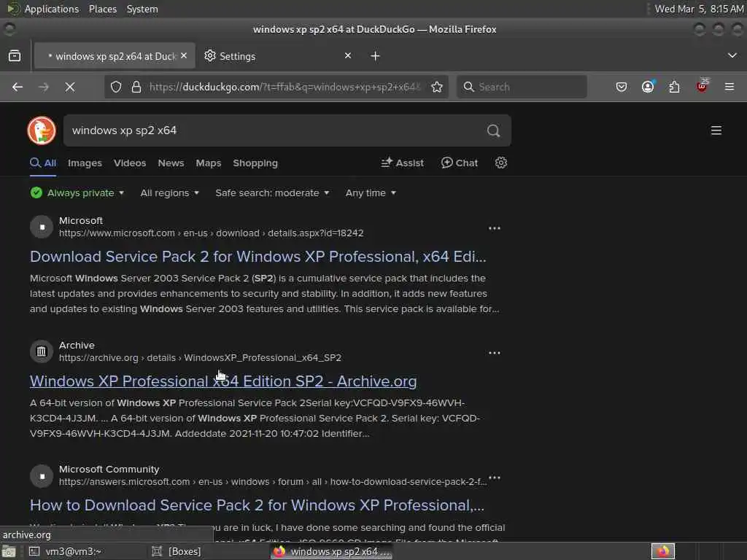Click the site security padlock icon
This screenshot has width=747, height=560.
[x=136, y=87]
